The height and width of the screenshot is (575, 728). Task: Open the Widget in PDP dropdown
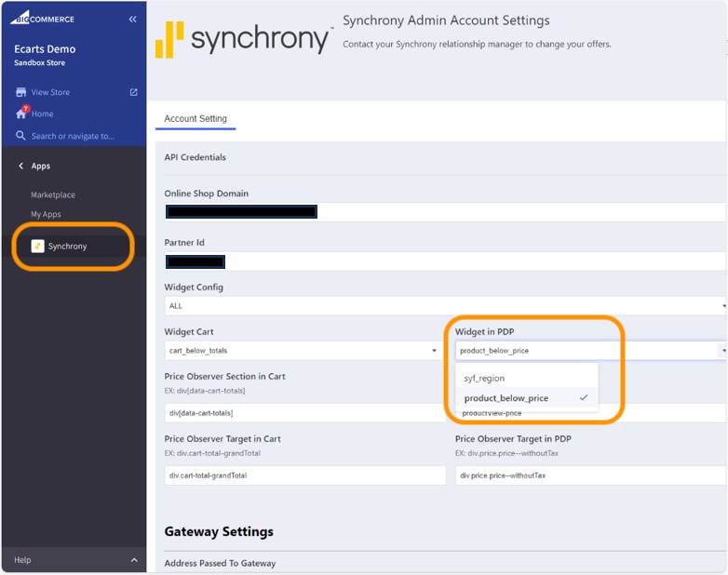click(x=590, y=351)
